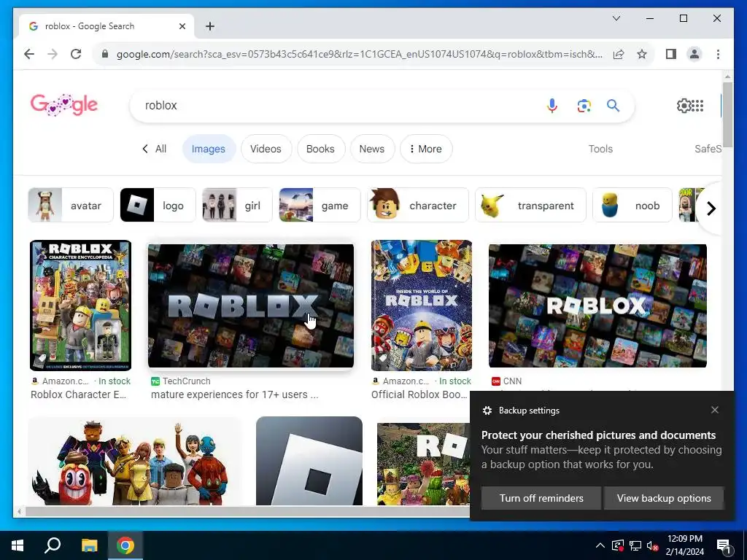Open File Explorer from the taskbar
Viewport: 747px width, 560px height.
(x=89, y=545)
